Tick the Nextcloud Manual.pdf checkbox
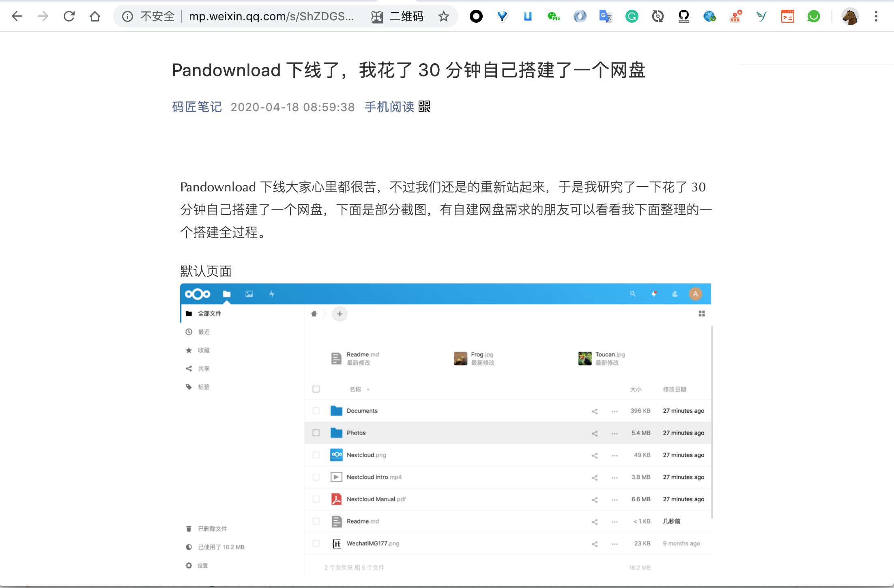The width and height of the screenshot is (894, 588). click(316, 499)
